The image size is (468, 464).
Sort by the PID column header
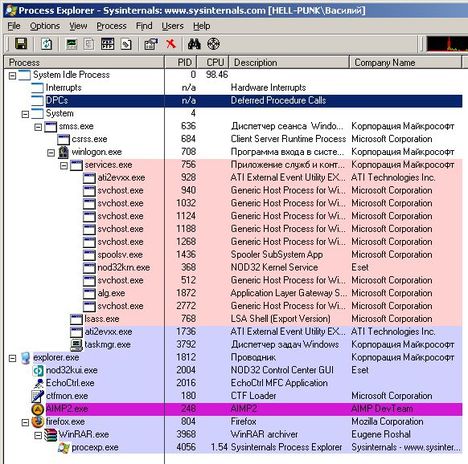181,62
